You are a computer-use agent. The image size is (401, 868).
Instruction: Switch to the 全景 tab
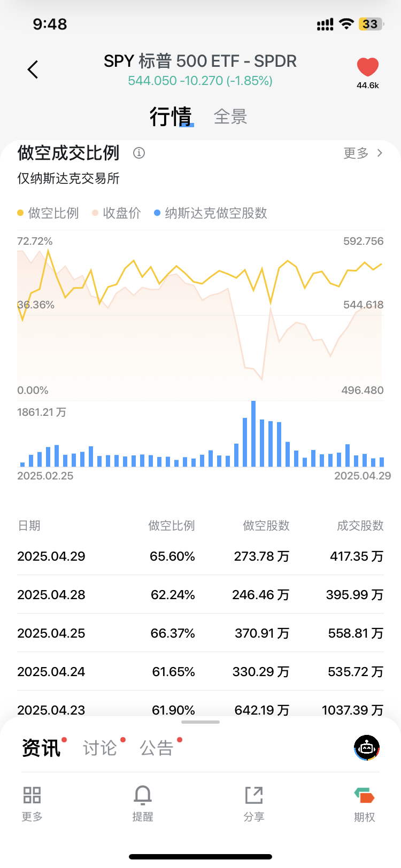tap(230, 117)
